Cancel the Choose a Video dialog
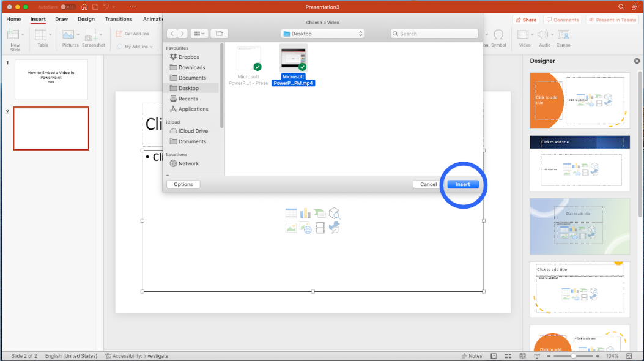This screenshot has height=361, width=644. point(428,184)
